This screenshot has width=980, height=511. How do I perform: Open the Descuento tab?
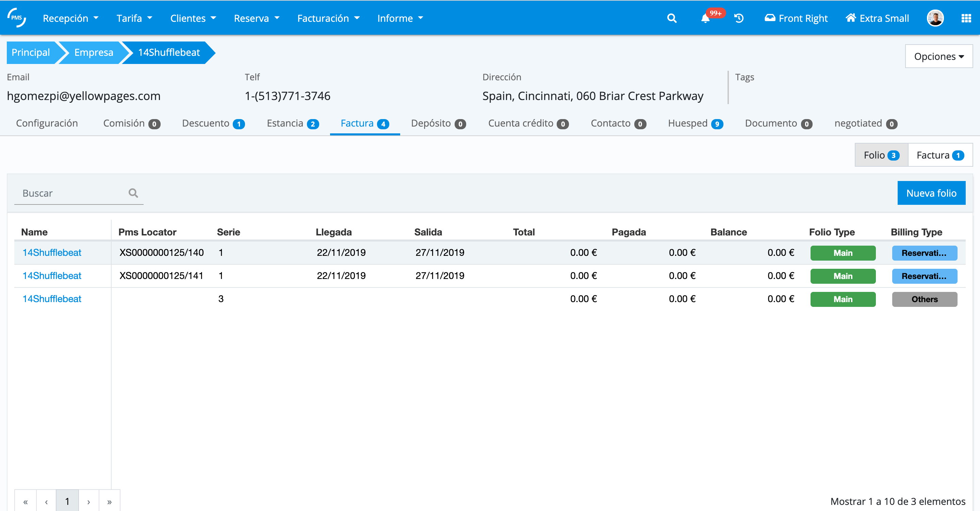coord(213,123)
